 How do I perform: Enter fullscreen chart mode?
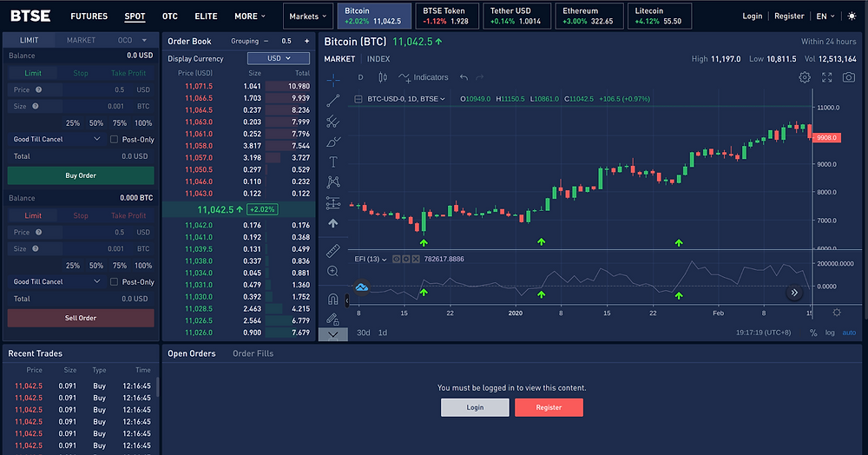[826, 77]
